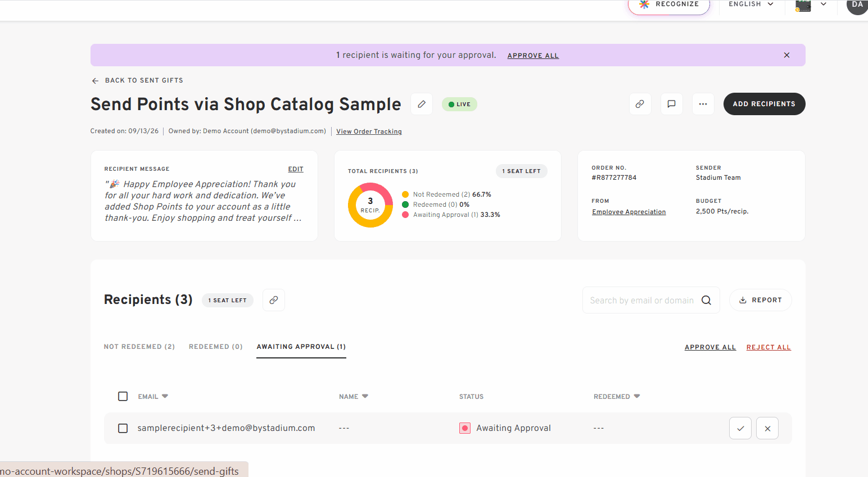Click the search magnifier icon

pyautogui.click(x=707, y=301)
